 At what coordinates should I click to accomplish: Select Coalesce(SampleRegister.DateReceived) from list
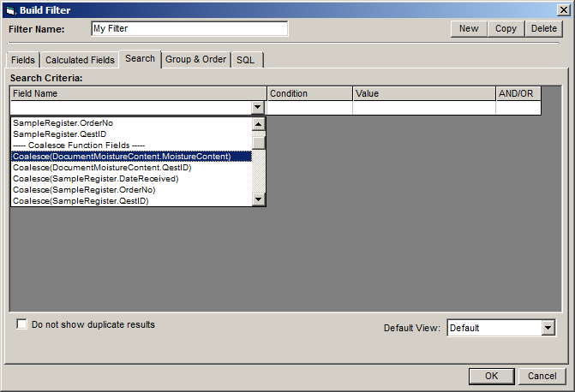pyautogui.click(x=95, y=179)
